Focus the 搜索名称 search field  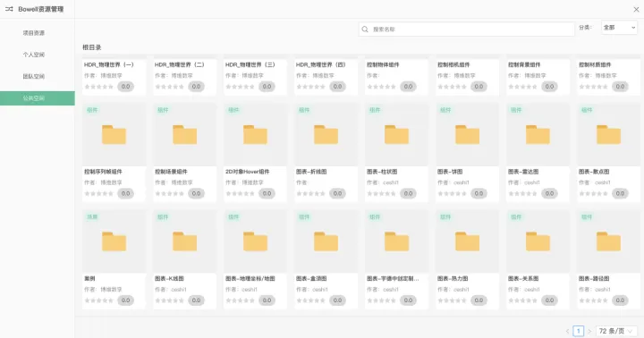(x=467, y=30)
